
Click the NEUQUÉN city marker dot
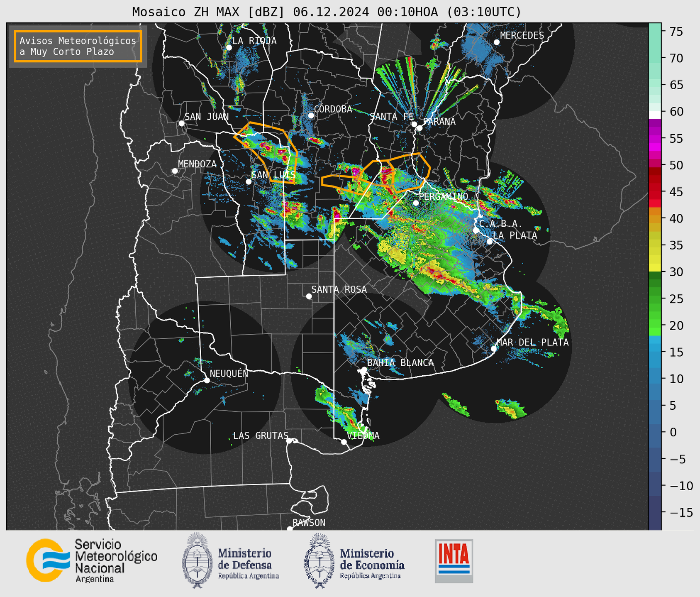pos(207,380)
